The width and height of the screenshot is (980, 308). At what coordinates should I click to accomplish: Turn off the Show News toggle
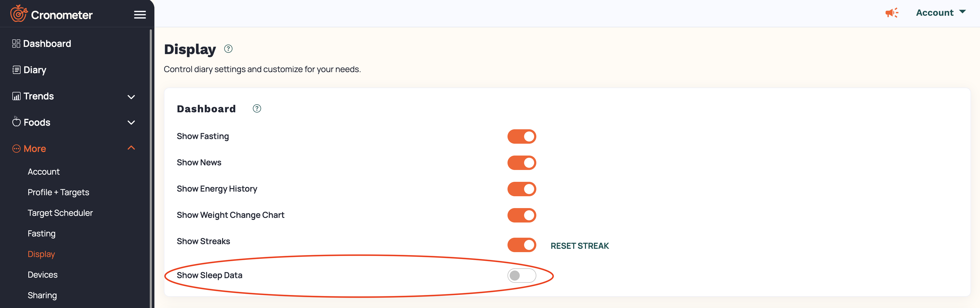point(522,162)
